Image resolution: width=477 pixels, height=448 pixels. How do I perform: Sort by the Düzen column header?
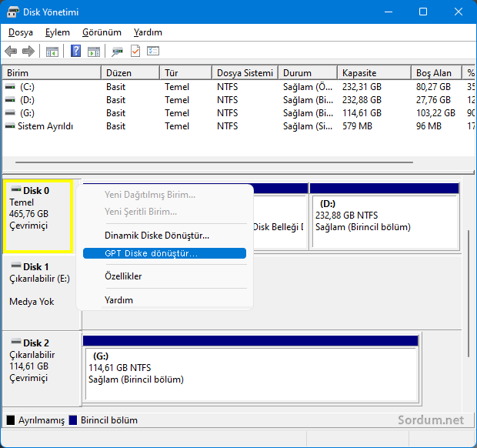tap(131, 73)
